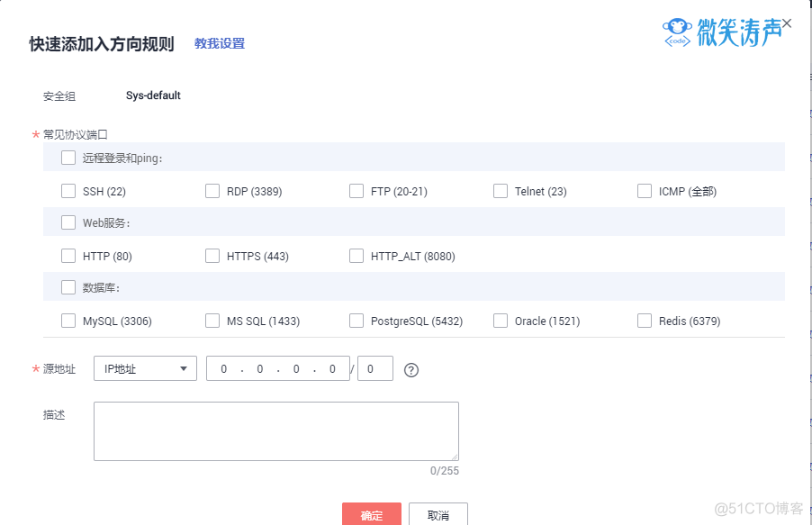The width and height of the screenshot is (812, 525).
Task: Click the Sys-default security group name
Action: pyautogui.click(x=153, y=95)
